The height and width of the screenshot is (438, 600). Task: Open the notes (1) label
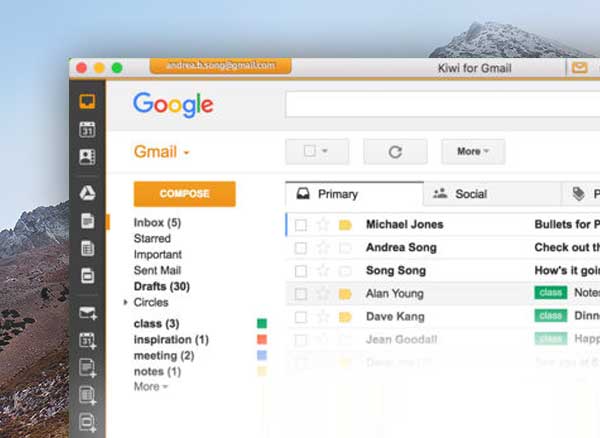pyautogui.click(x=157, y=371)
